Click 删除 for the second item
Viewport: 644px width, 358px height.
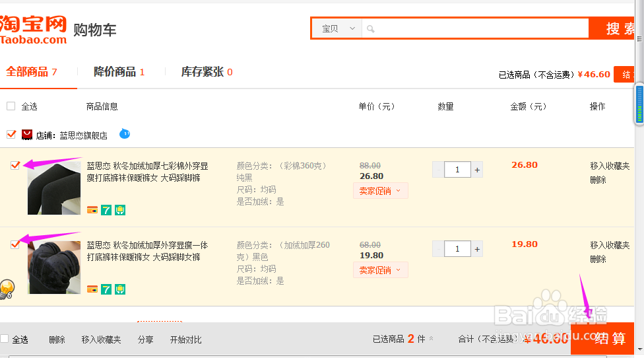pos(598,259)
